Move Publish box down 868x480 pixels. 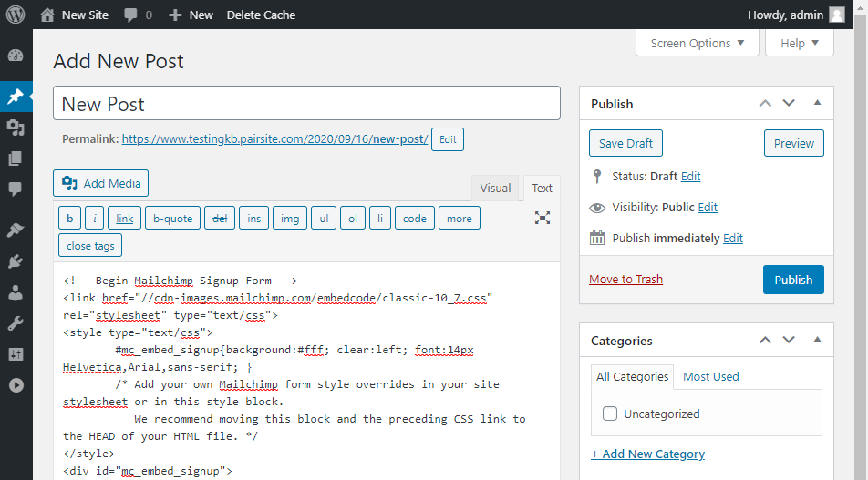tap(789, 104)
